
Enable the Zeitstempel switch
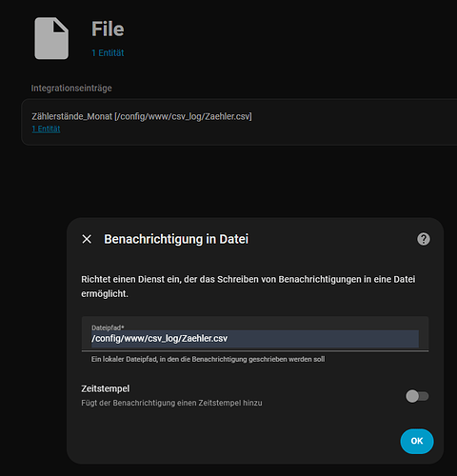[x=417, y=396]
